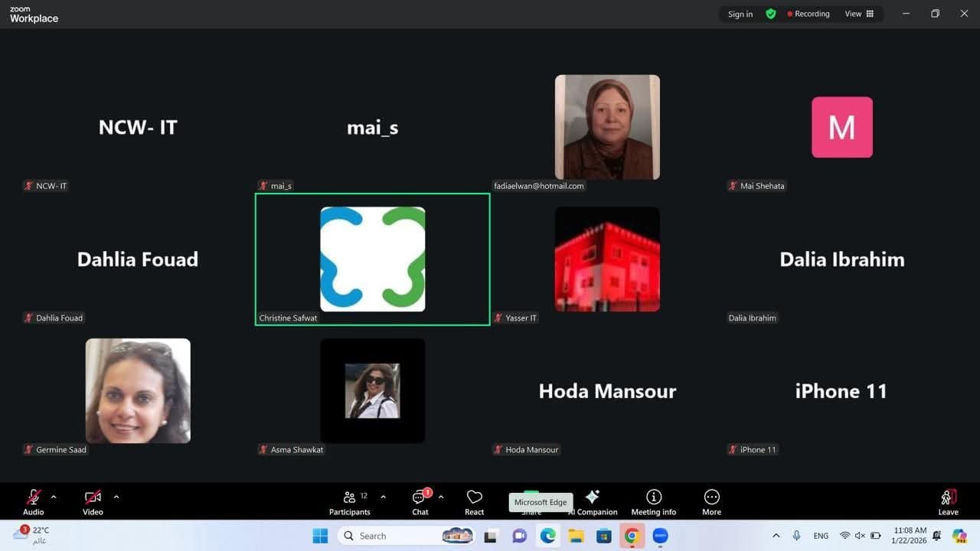Expand the video options arrow
This screenshot has height=551, width=980.
116,497
